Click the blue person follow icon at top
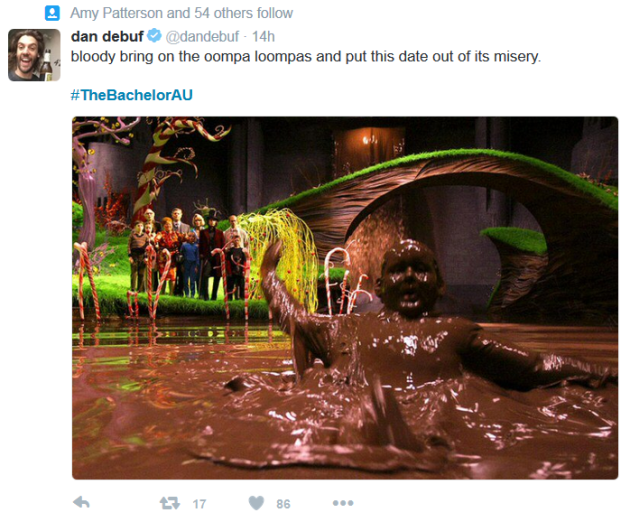 (x=52, y=13)
